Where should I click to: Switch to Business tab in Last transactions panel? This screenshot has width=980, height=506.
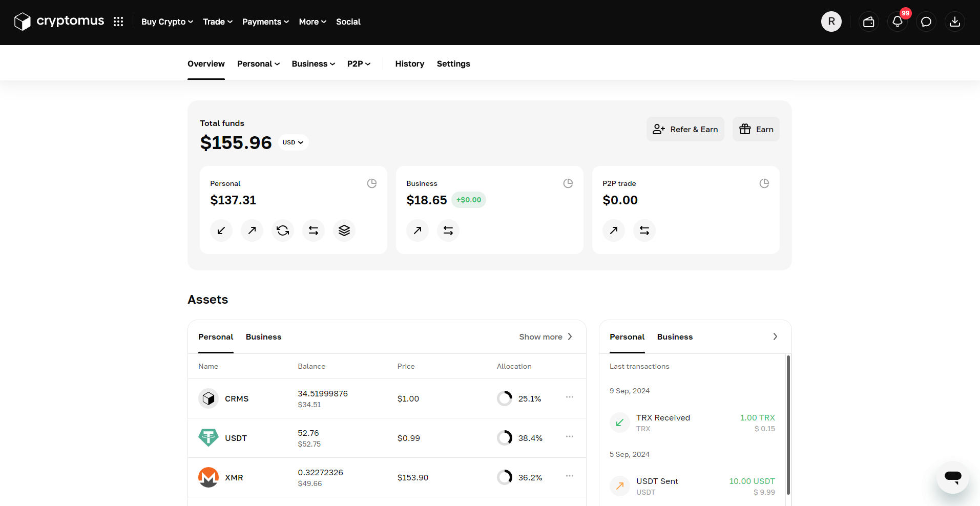674,337
